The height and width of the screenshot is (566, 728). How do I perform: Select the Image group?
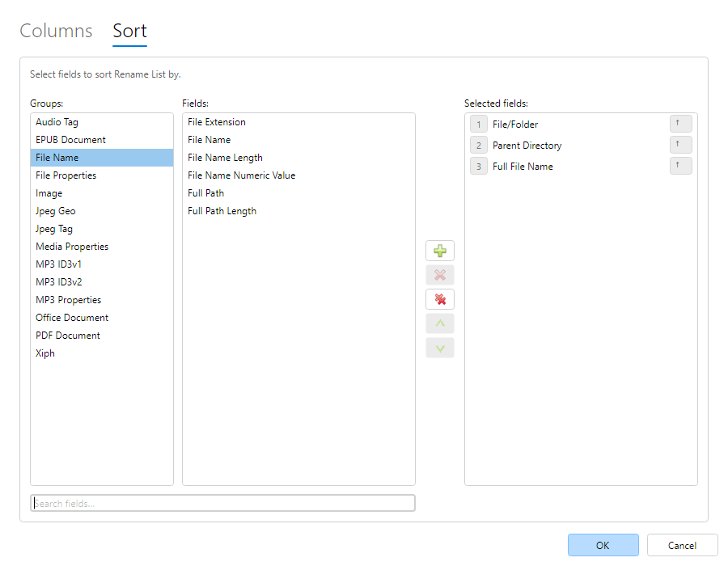tap(102, 193)
